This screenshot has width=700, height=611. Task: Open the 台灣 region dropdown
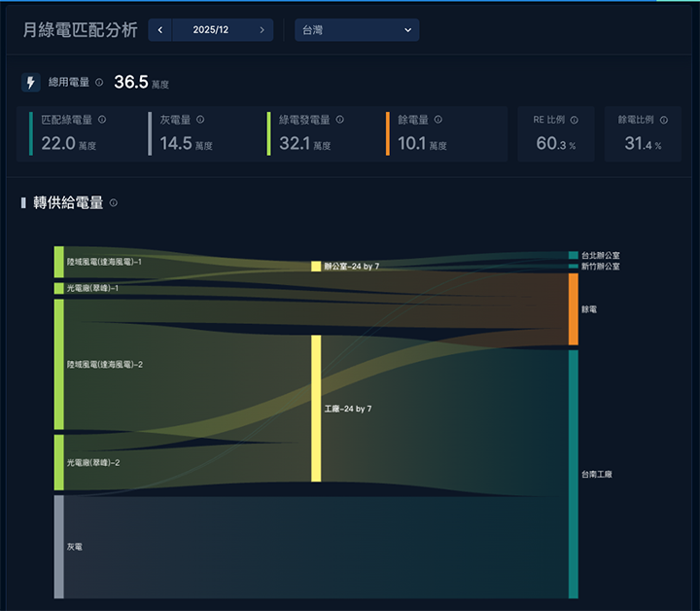357,30
